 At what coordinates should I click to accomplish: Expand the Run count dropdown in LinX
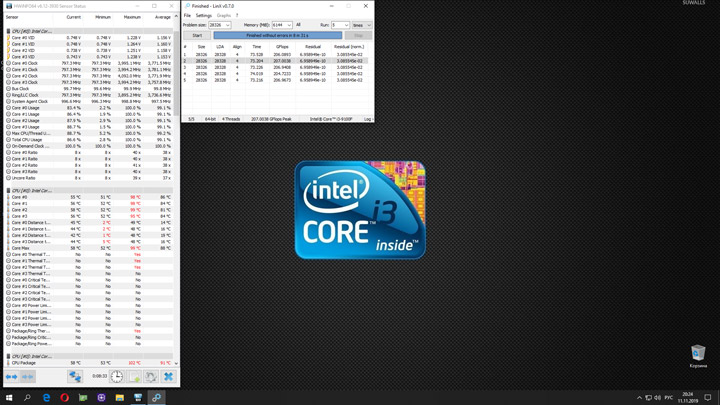(x=346, y=25)
